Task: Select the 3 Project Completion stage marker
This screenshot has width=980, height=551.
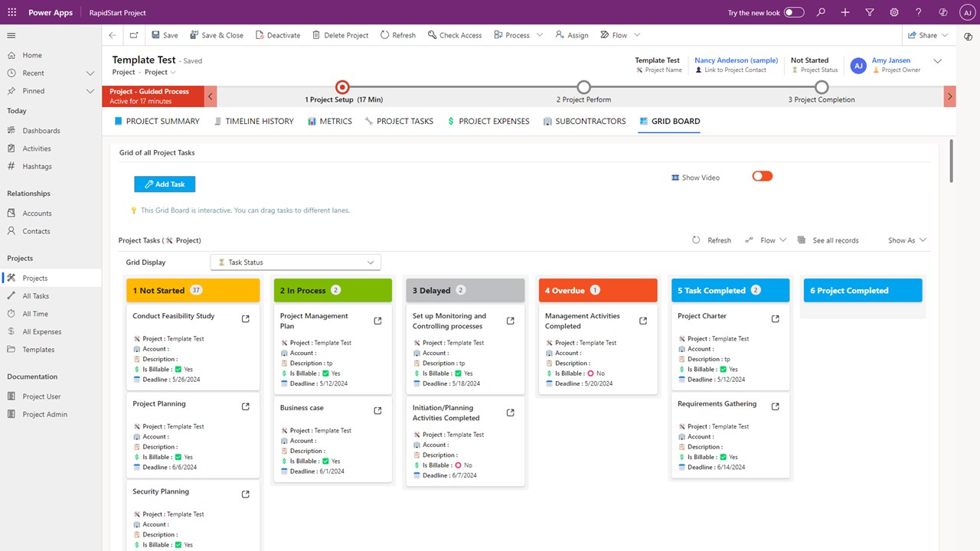Action: (822, 87)
